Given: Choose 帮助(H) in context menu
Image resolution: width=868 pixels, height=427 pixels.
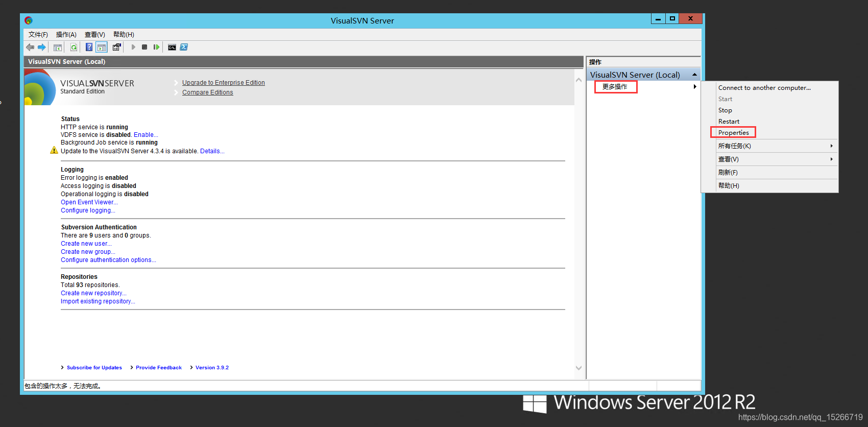Looking at the screenshot, I should tap(770, 186).
